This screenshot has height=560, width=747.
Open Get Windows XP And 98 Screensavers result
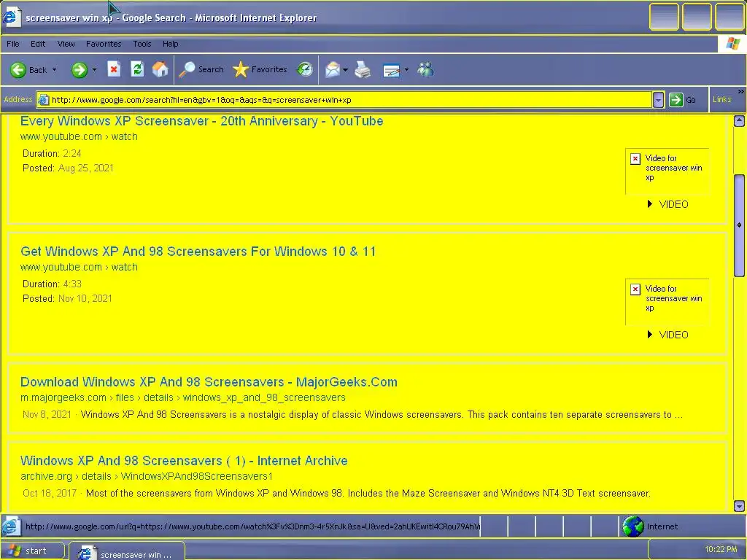pyautogui.click(x=198, y=252)
